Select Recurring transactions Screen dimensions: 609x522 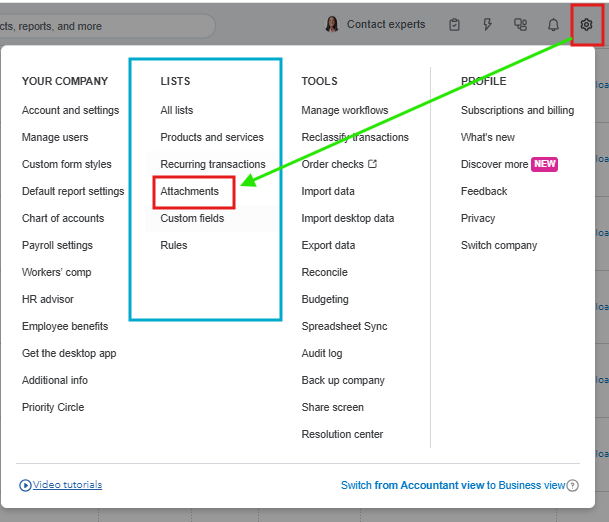click(213, 164)
